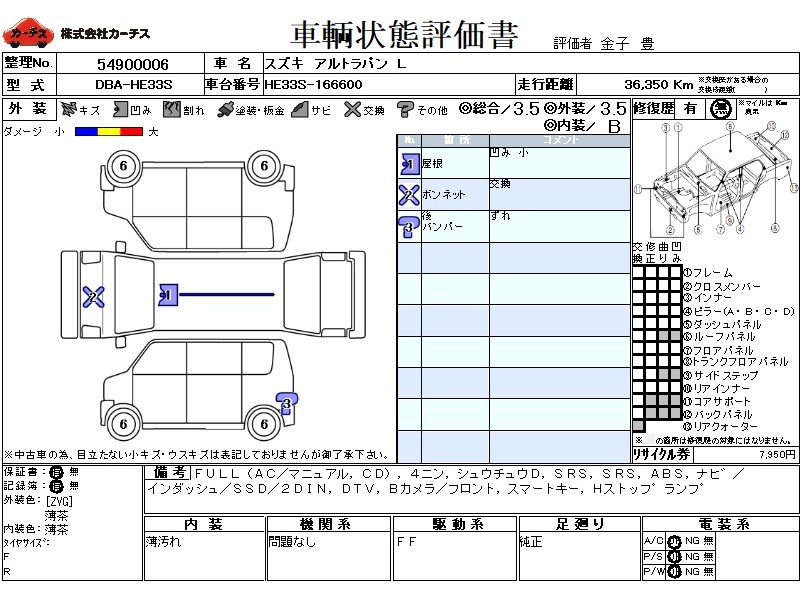Click the 凹み dent legend icon

(120, 109)
